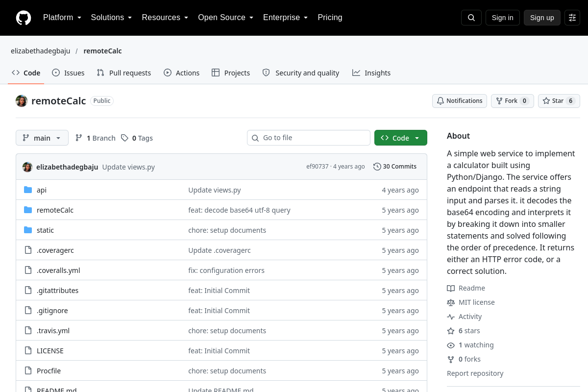This screenshot has width=588, height=392.
Task: Open the Security and quality tab
Action: point(301,73)
